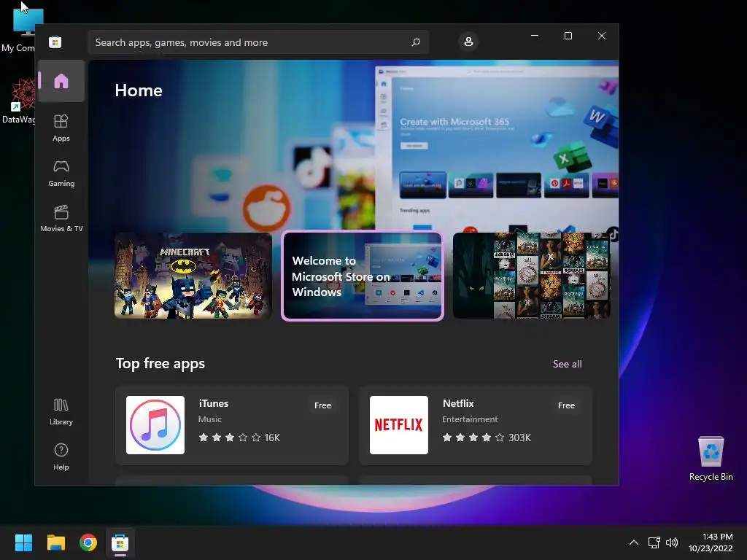The height and width of the screenshot is (560, 747).
Task: Click the Netflix app icon
Action: tap(399, 425)
